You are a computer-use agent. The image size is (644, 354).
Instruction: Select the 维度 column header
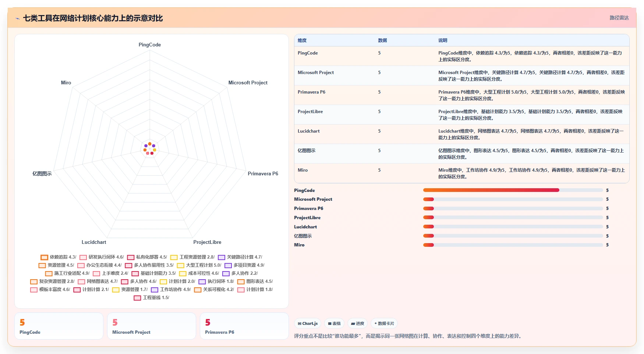302,41
